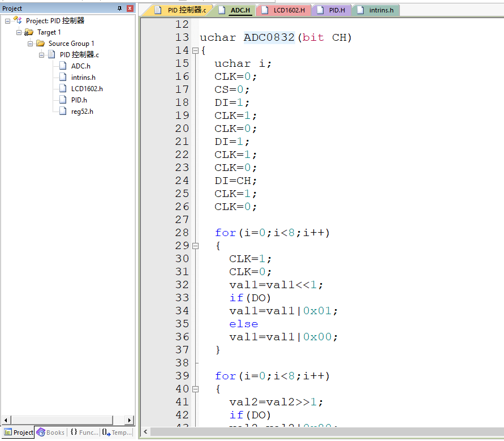
Task: Click the 'else' keyword on line 35
Action: click(244, 324)
